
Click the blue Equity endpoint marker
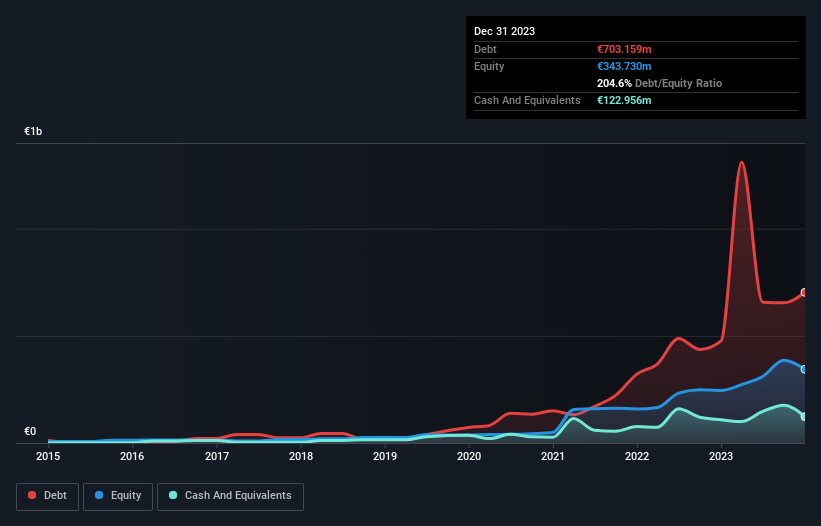click(804, 370)
